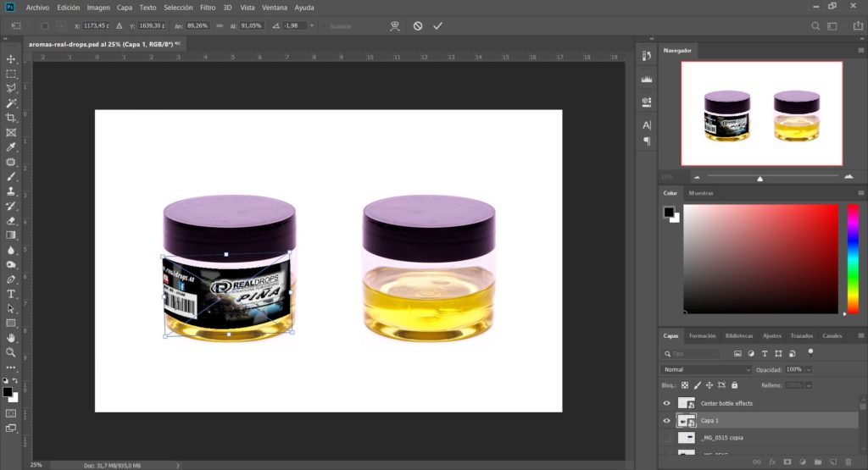The height and width of the screenshot is (470, 868).
Task: Toggle lock image pixels brush icon
Action: pos(697,385)
